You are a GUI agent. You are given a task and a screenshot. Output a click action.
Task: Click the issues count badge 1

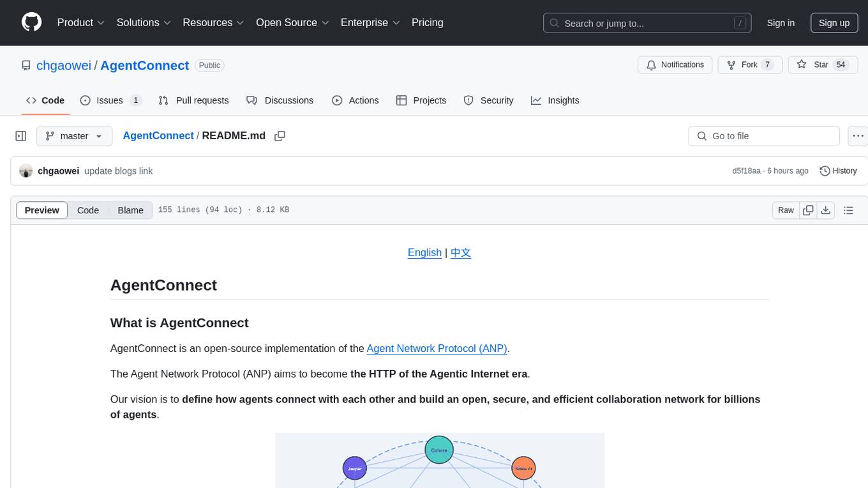(135, 100)
